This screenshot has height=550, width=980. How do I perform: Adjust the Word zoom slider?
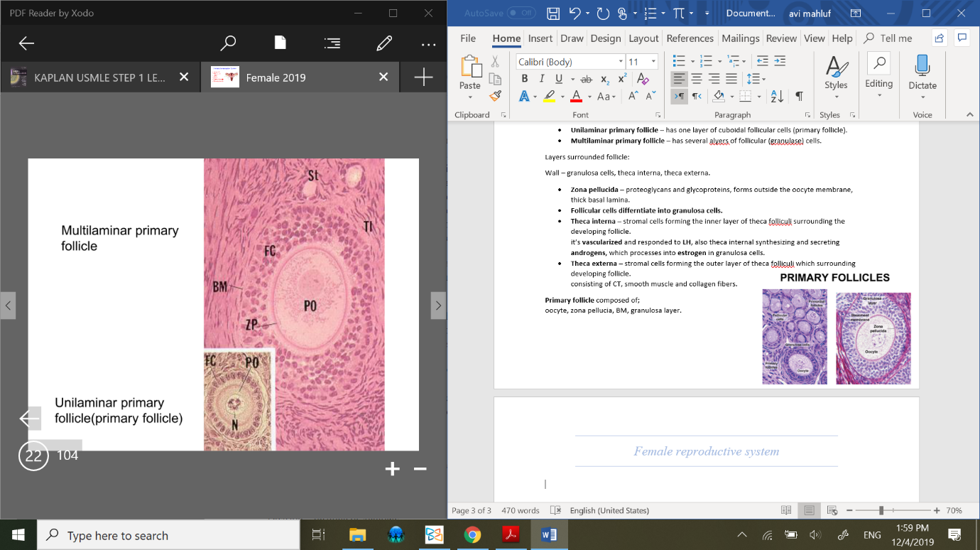(881, 510)
